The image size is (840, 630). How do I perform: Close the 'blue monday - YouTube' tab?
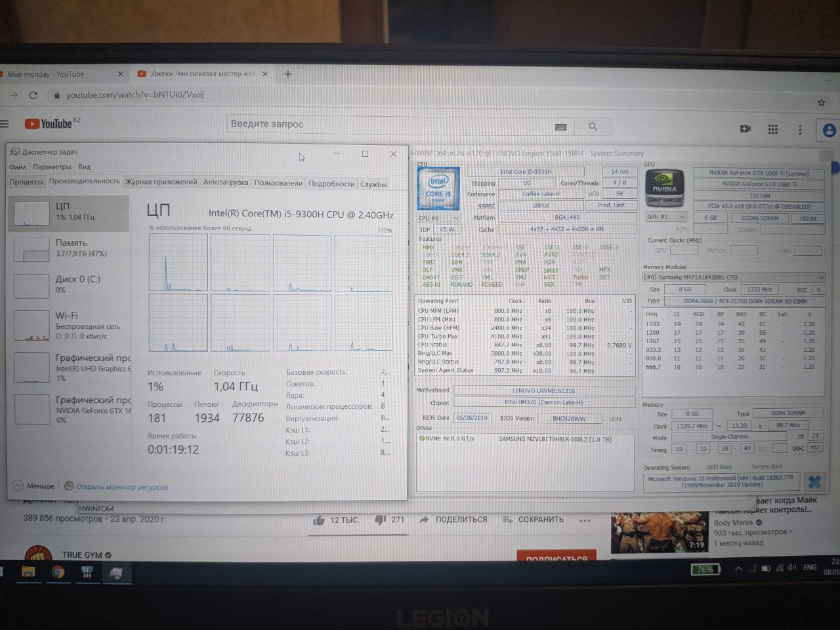pos(120,74)
